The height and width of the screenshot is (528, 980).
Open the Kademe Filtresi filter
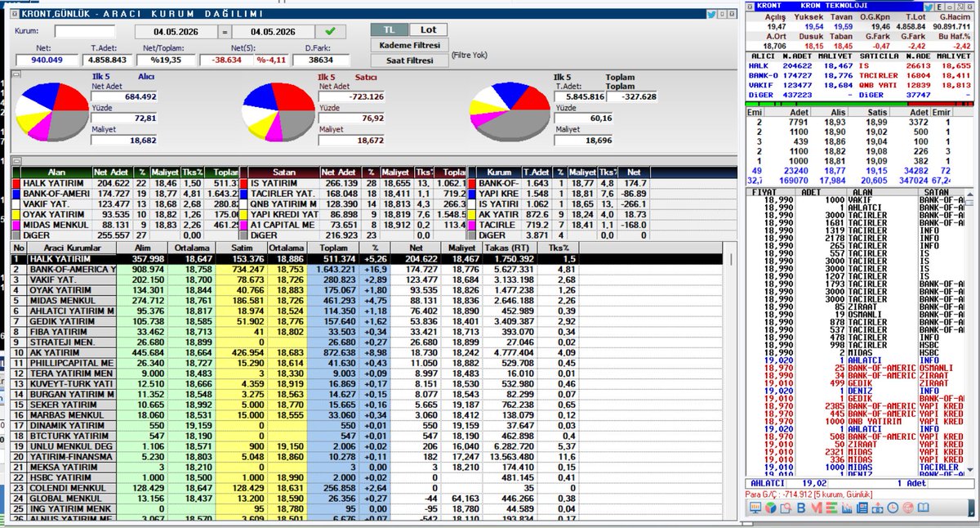click(x=409, y=45)
